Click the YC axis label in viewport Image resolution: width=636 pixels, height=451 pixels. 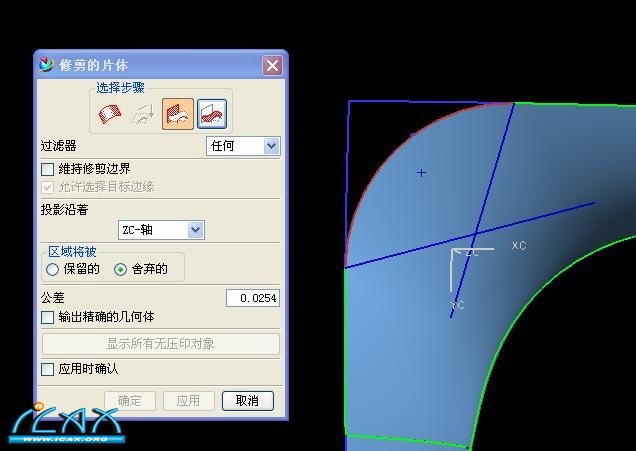coord(457,305)
